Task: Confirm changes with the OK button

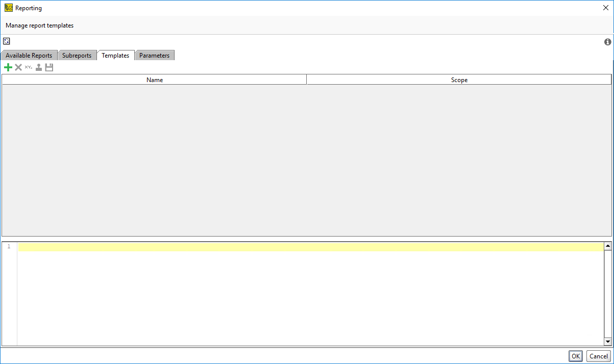Action: tap(575, 356)
